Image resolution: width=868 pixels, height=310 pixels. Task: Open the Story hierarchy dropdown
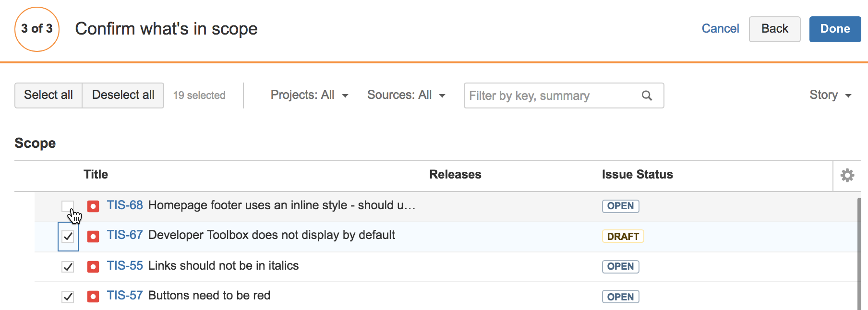[x=831, y=95]
